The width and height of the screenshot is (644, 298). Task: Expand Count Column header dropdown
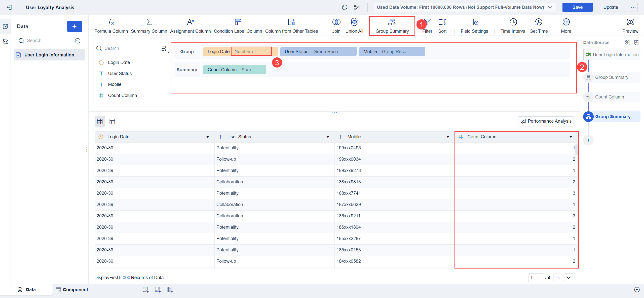pos(571,137)
